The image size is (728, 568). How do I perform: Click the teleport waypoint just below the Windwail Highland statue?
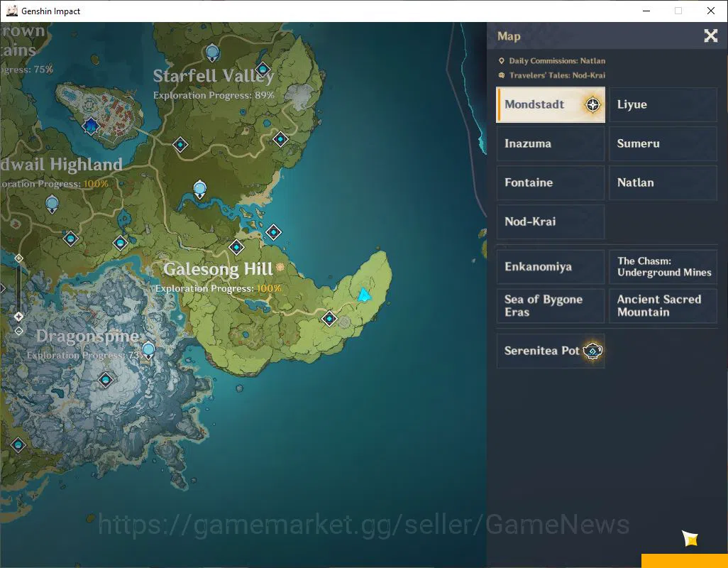coord(70,239)
